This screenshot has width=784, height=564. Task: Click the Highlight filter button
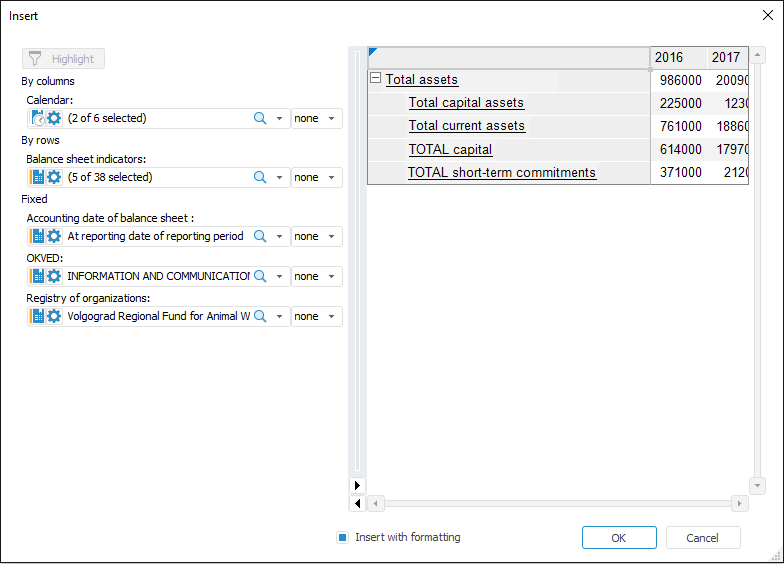pyautogui.click(x=63, y=59)
